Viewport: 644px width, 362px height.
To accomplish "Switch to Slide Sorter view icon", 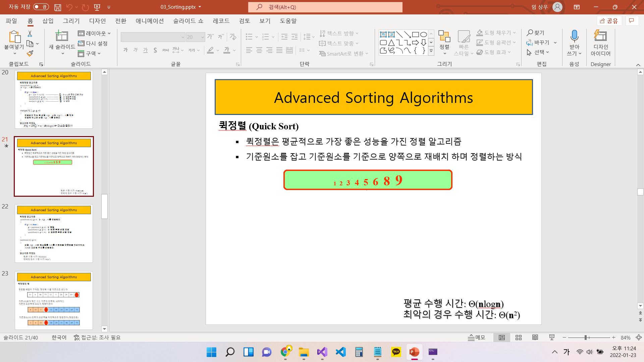I will (518, 338).
